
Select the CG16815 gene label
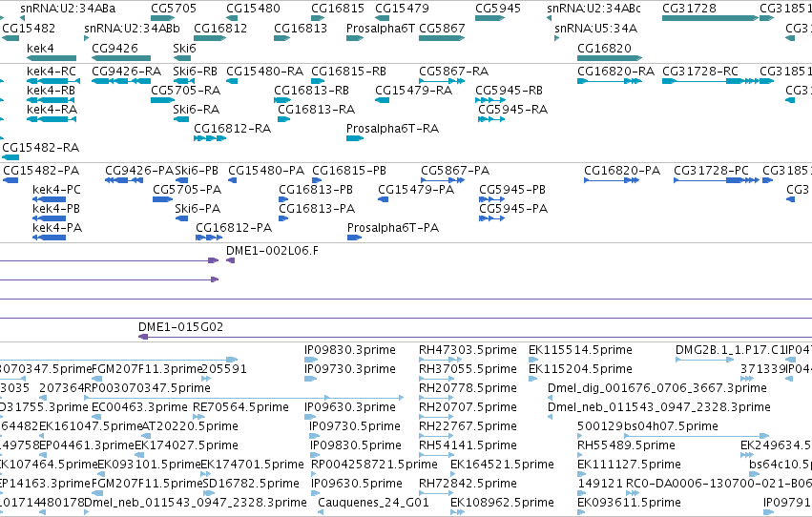338,9
